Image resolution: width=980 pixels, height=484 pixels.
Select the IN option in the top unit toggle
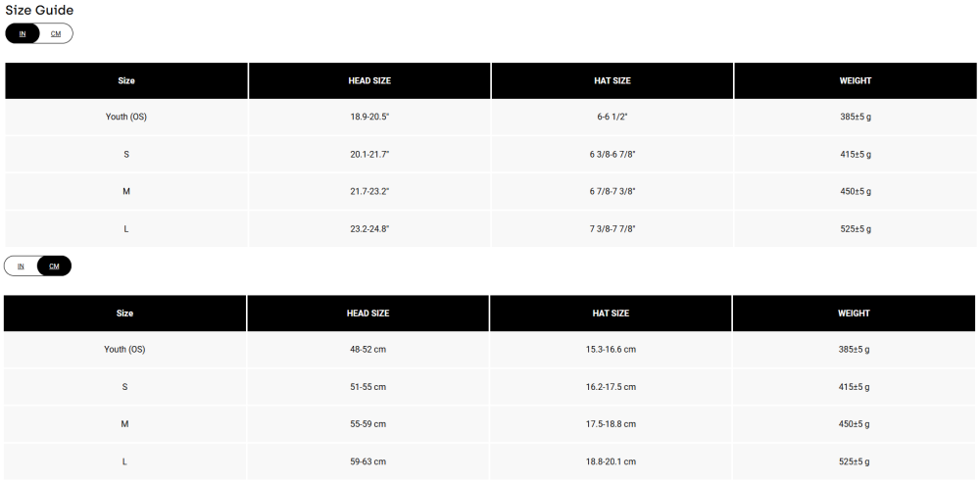(23, 33)
